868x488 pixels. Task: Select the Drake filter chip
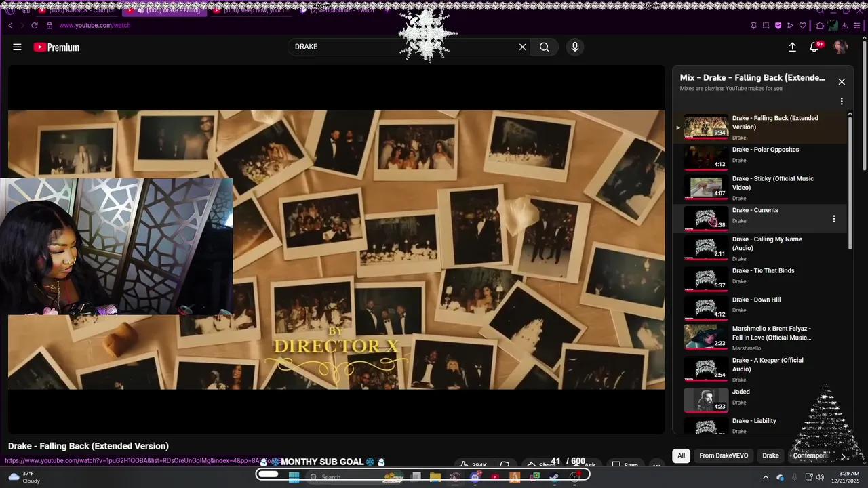(x=770, y=455)
